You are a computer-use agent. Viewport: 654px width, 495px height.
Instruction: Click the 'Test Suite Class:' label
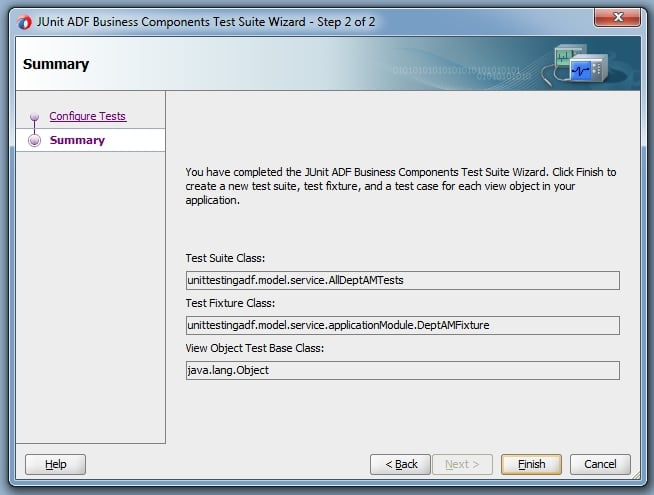point(225,258)
